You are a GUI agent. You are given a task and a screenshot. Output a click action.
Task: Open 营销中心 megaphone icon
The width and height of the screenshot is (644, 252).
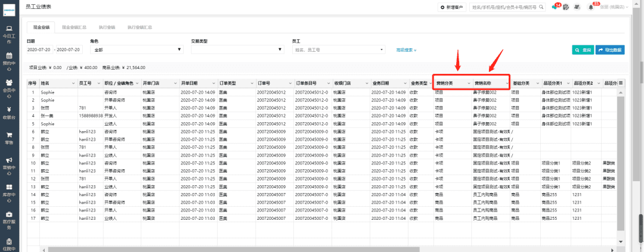9,164
